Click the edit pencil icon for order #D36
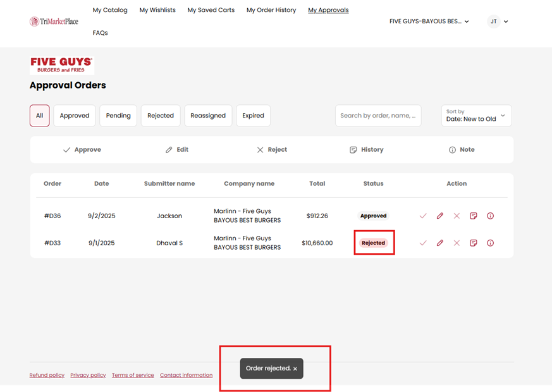The image size is (552, 392). [x=440, y=216]
